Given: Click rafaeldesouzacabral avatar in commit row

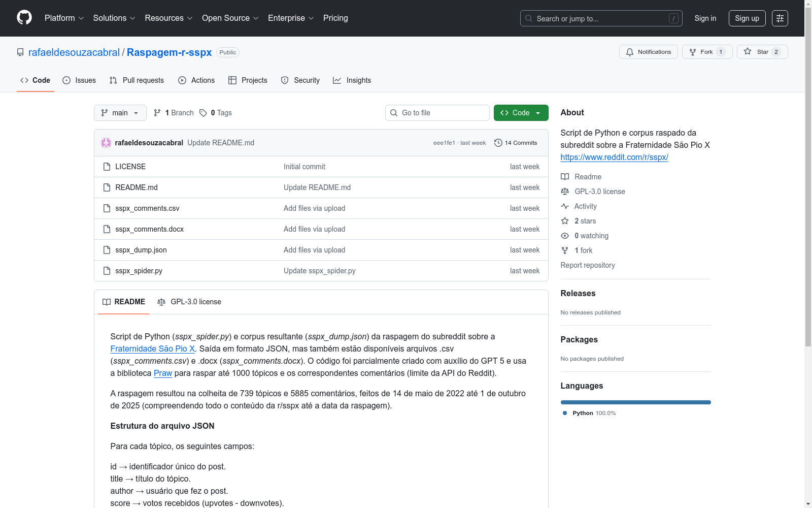Looking at the screenshot, I should pyautogui.click(x=106, y=143).
